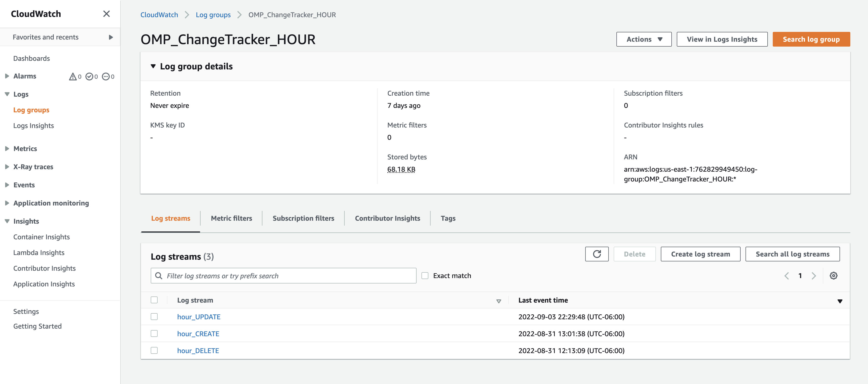Viewport: 868px width, 384px height.
Task: Select the hour_CREATE log stream checkbox
Action: (154, 333)
